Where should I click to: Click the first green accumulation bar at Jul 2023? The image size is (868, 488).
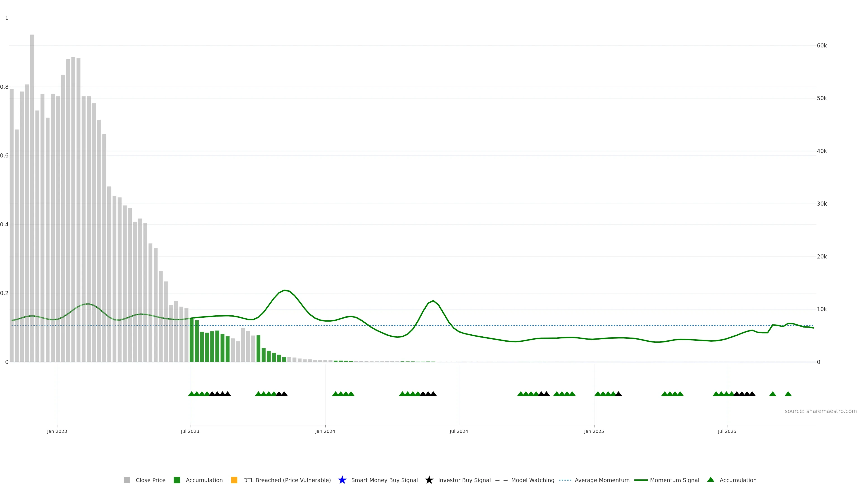192,340
